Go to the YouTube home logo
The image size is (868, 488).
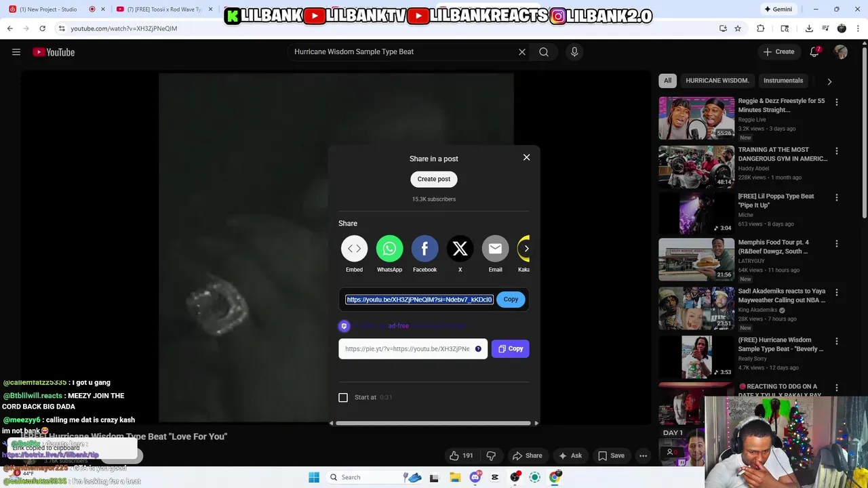tap(54, 52)
